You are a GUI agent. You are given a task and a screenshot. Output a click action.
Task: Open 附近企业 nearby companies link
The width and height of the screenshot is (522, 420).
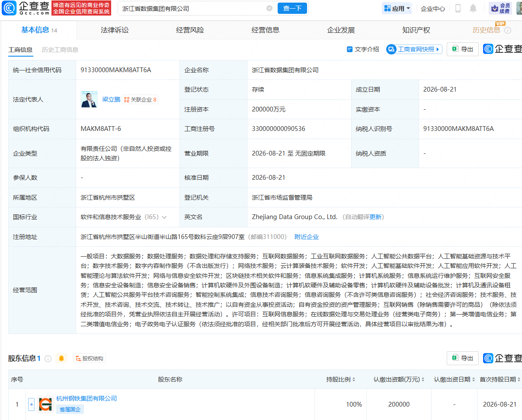click(x=307, y=237)
